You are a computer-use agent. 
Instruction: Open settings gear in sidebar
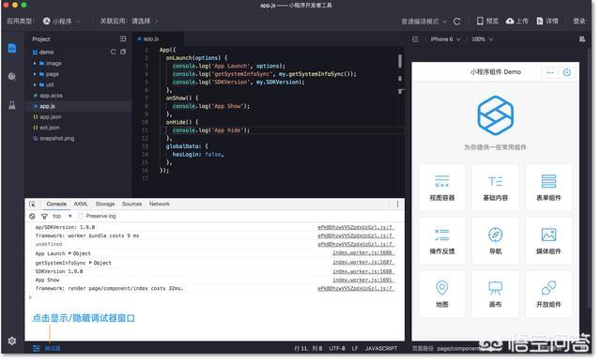12,341
